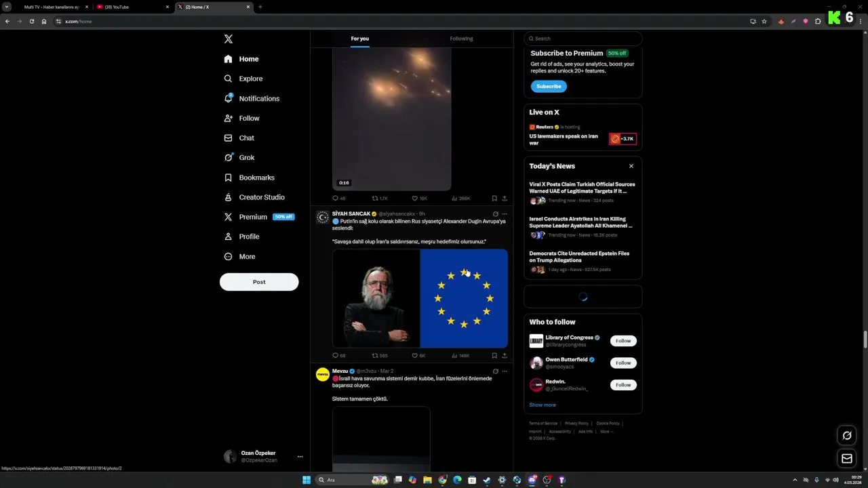Open Bookmarks in the sidebar
This screenshot has width=868, height=488.
[x=249, y=178]
